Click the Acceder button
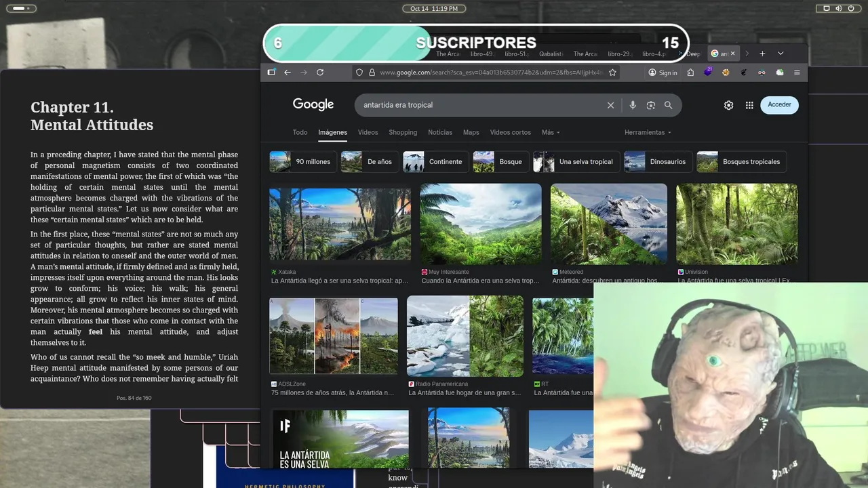The width and height of the screenshot is (868, 488). tap(779, 104)
